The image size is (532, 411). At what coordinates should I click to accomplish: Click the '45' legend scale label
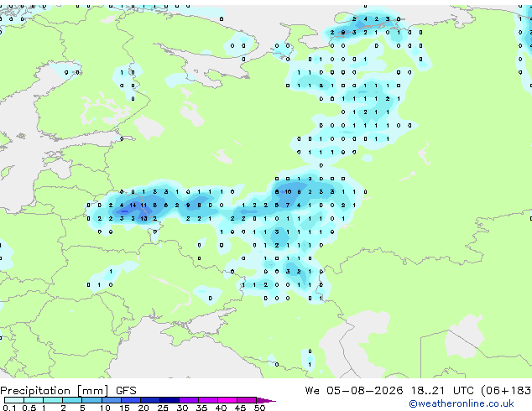(x=240, y=408)
